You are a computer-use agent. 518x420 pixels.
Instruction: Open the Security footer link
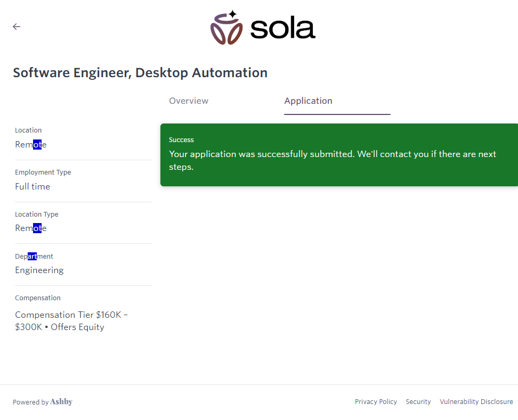point(418,402)
